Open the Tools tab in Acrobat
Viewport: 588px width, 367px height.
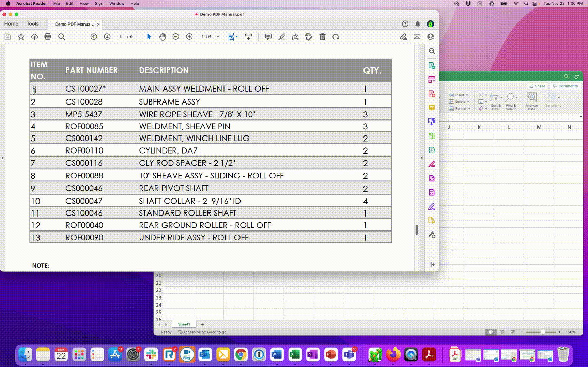click(x=33, y=24)
